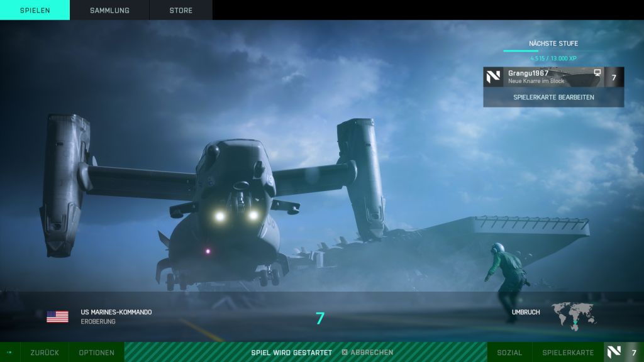Click the world map icon next to UMBRUCH
The width and height of the screenshot is (644, 362).
pos(574,317)
